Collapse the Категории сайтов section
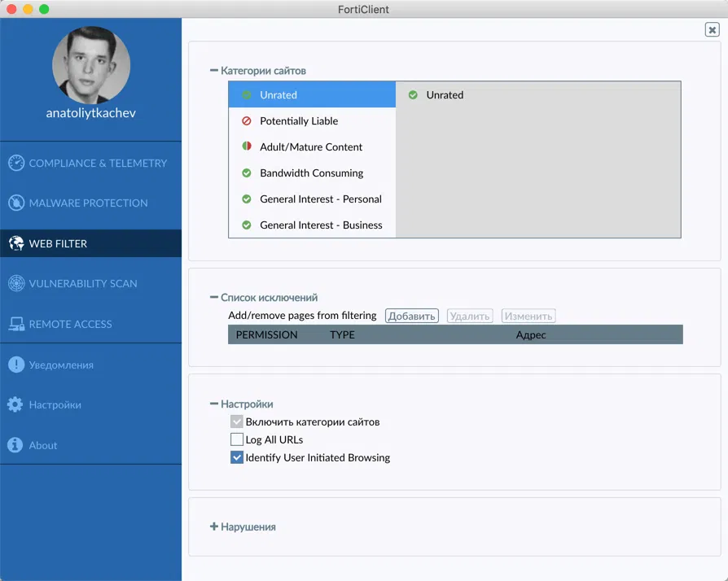The image size is (728, 581). [x=214, y=71]
